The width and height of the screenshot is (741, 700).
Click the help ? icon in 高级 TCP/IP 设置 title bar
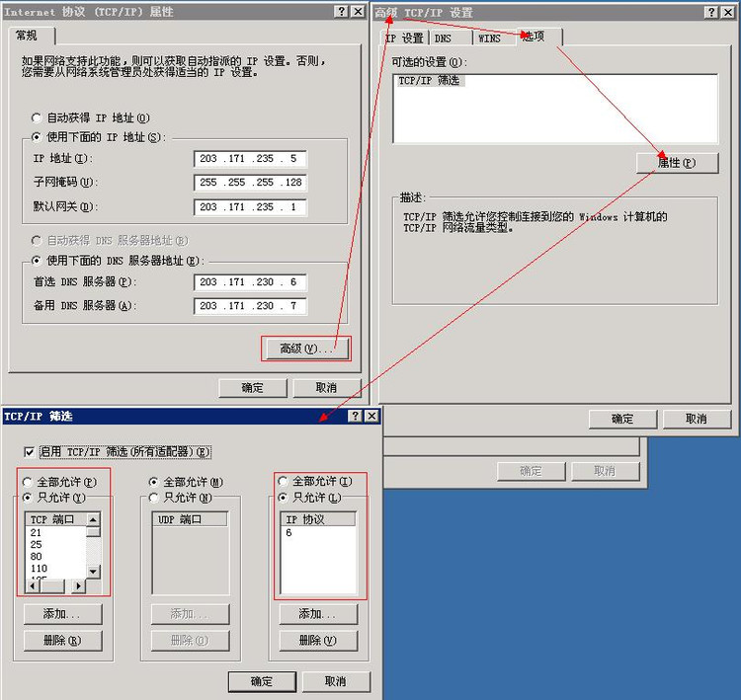pos(711,12)
